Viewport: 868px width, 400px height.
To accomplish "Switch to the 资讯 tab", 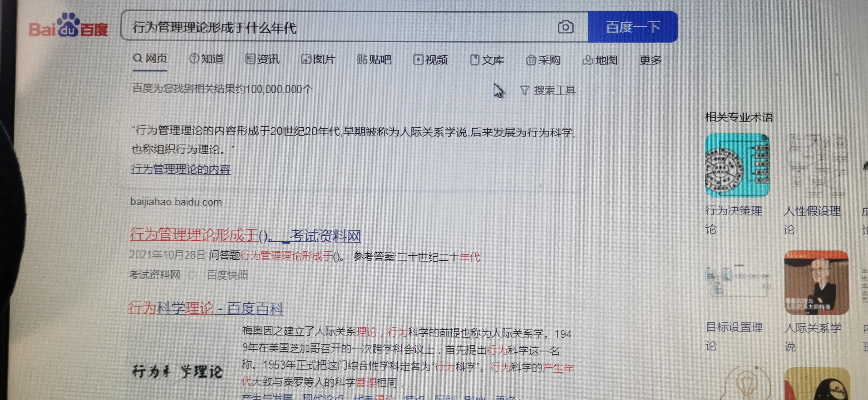I will coord(262,59).
